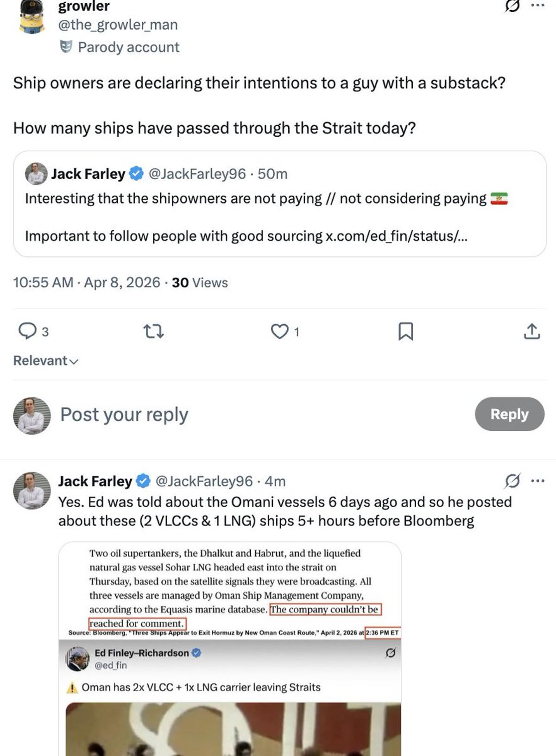The width and height of the screenshot is (556, 756).
Task: Click the @JackFarley96 handle in the reply
Action: click(204, 481)
